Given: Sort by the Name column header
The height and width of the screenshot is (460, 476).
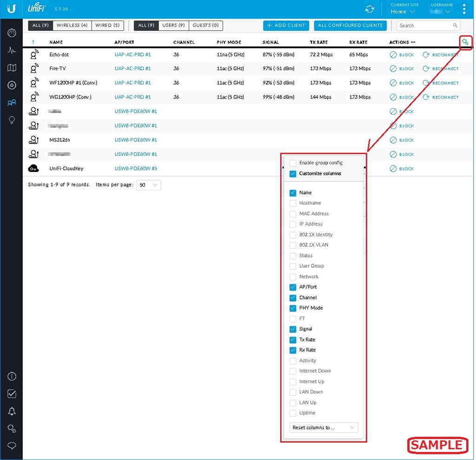Looking at the screenshot, I should [56, 42].
